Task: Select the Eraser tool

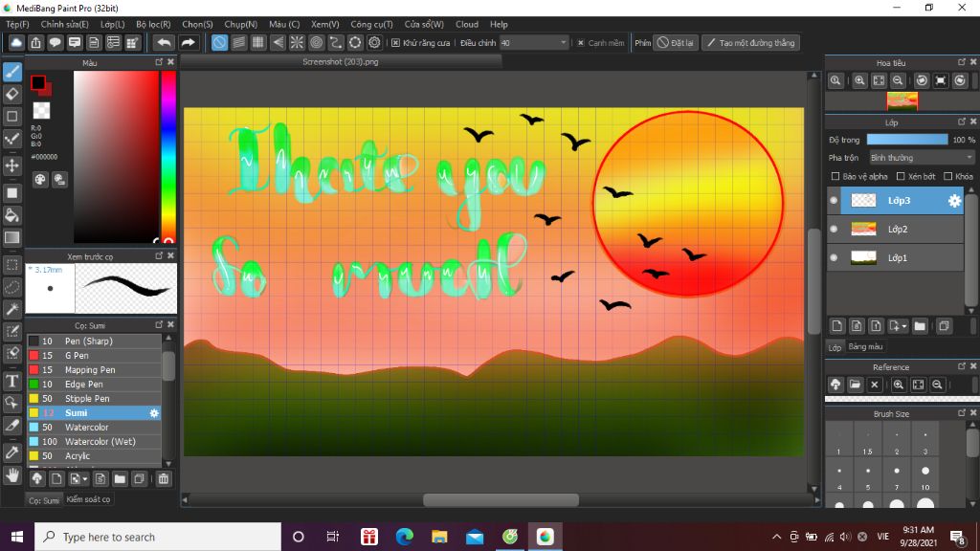Action: tap(11, 94)
